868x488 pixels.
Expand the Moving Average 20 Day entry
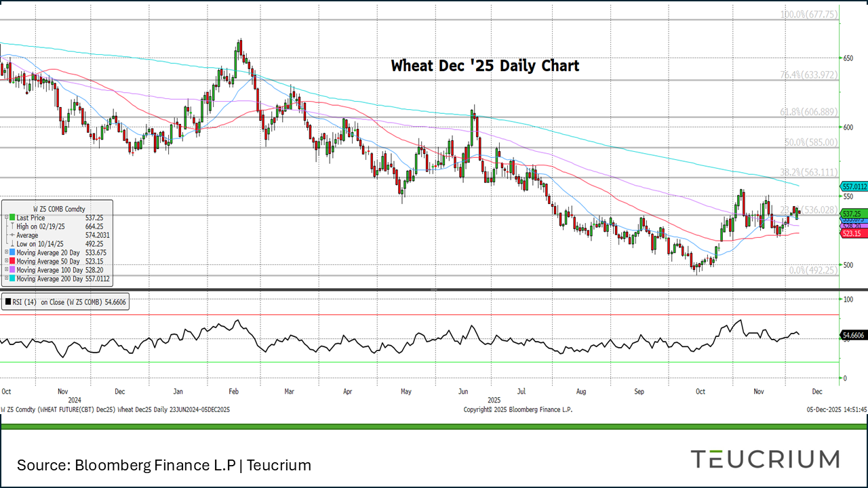pos(6,253)
